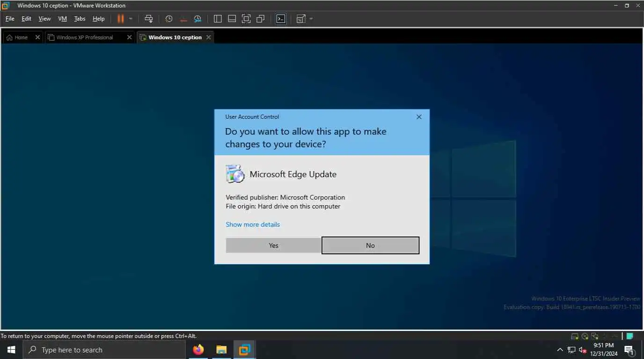The image size is (644, 359).
Task: Click the VMware Workstation title bar app icon
Action: pyautogui.click(x=6, y=6)
